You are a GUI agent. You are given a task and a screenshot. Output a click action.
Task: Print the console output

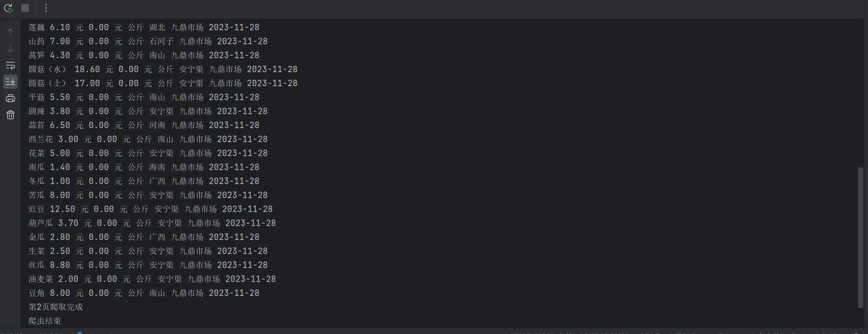[x=10, y=99]
